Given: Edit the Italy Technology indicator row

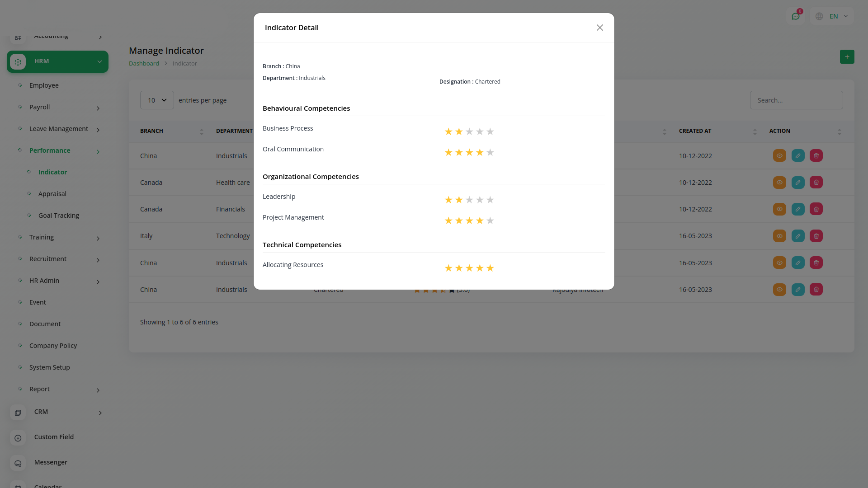Looking at the screenshot, I should coord(798,236).
